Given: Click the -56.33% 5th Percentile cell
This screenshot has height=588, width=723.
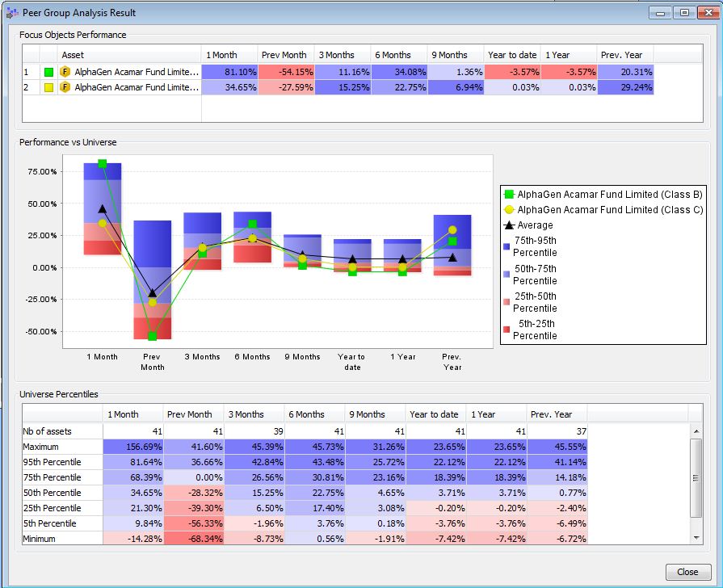Looking at the screenshot, I should coord(194,523).
